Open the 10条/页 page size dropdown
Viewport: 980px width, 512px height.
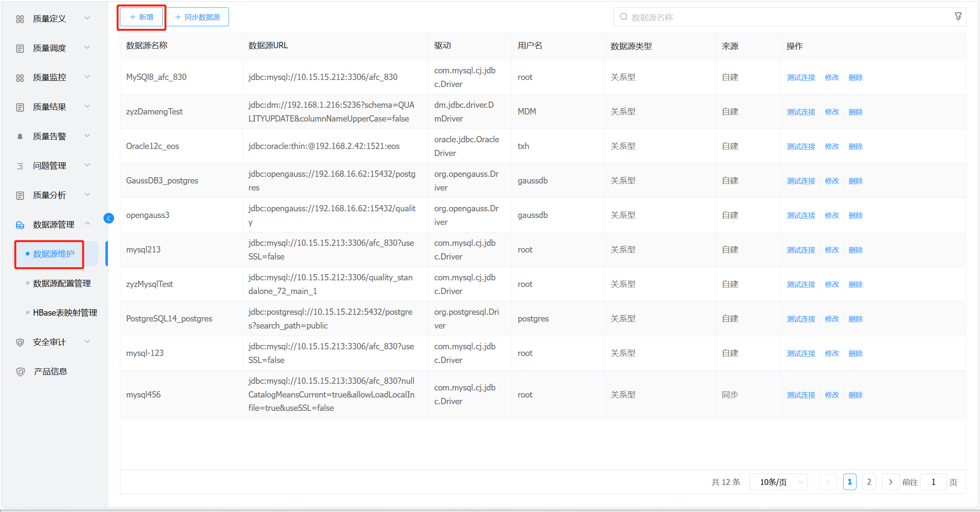(778, 482)
